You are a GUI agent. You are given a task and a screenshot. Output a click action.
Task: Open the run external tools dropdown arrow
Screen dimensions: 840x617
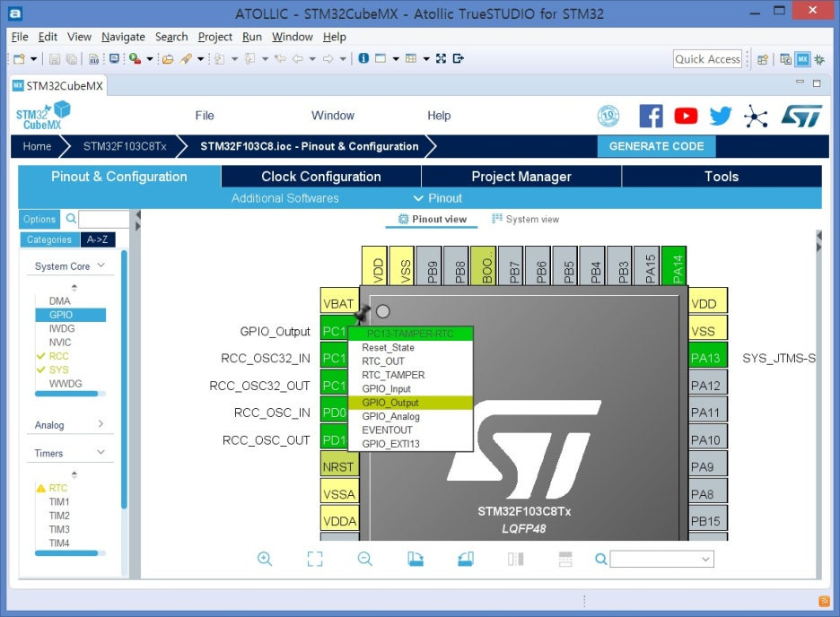point(150,59)
